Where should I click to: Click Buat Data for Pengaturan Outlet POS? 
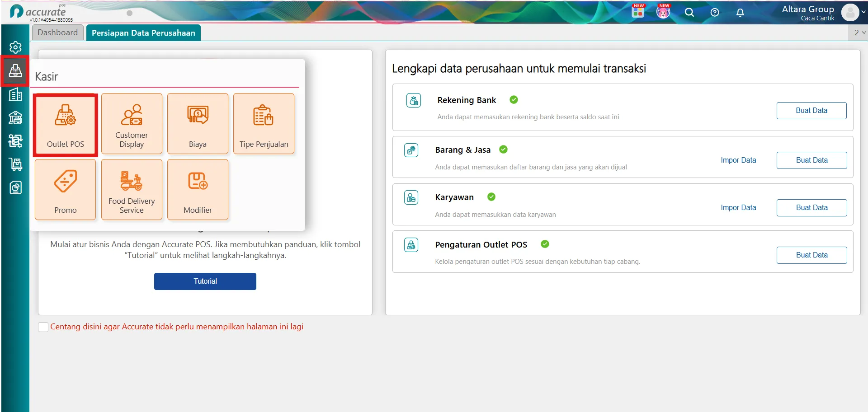(x=811, y=255)
